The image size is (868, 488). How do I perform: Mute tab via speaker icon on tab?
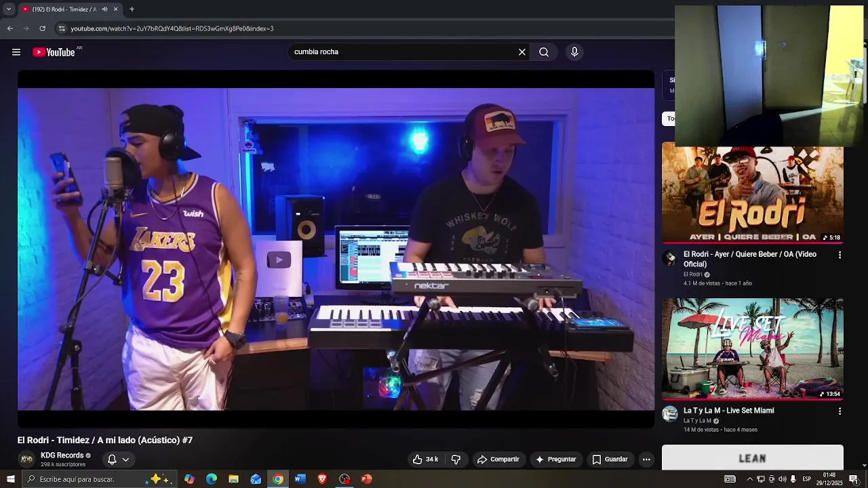coord(104,9)
